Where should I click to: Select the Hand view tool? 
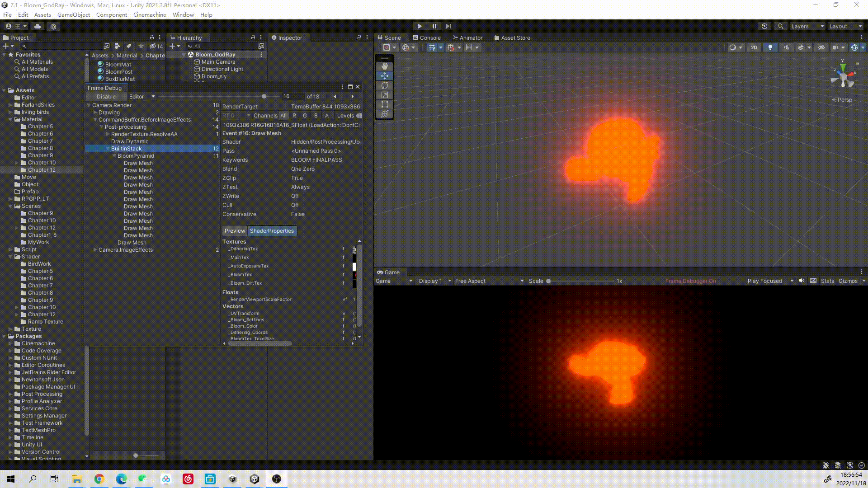click(x=384, y=66)
